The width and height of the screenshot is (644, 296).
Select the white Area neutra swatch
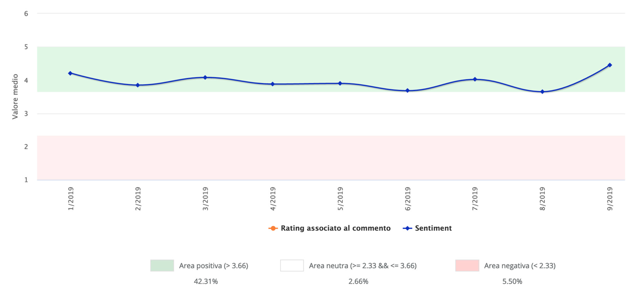(292, 265)
